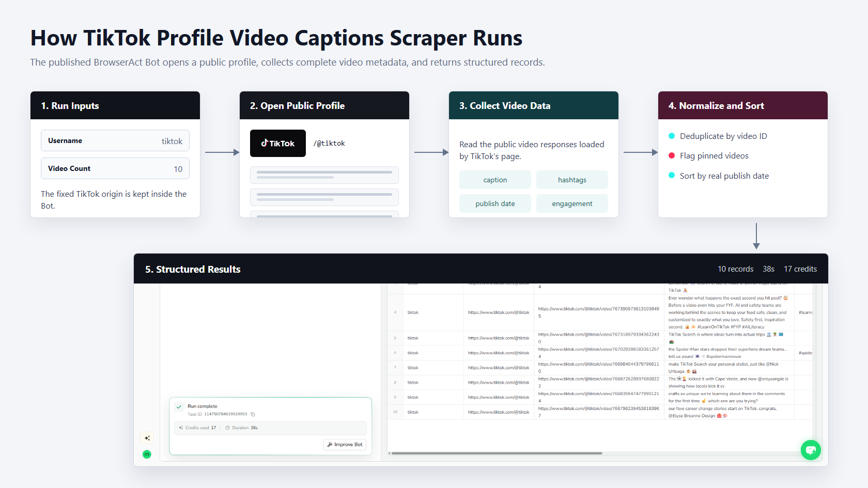Click the '2. Open Public Profile' card header

(x=324, y=105)
